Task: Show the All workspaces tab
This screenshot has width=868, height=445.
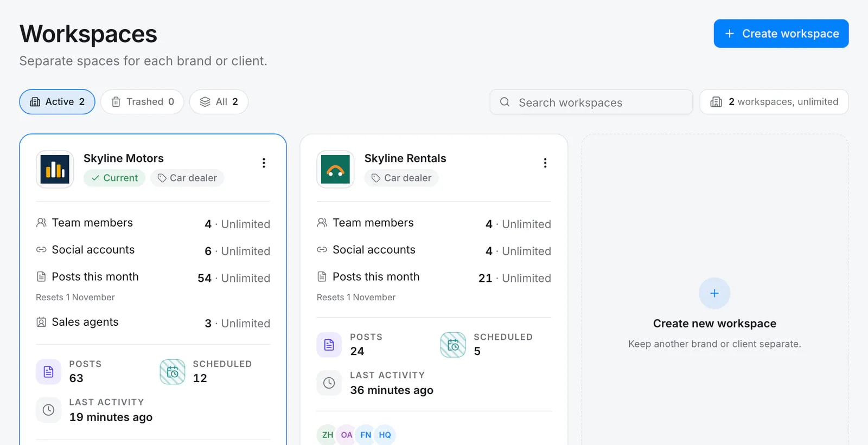Action: (219, 102)
